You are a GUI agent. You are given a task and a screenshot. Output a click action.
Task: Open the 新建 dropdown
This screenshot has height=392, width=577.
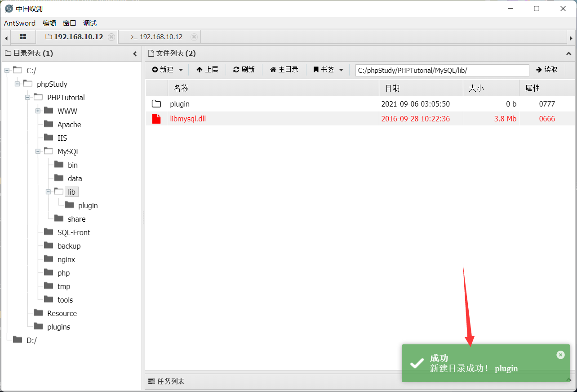point(168,70)
